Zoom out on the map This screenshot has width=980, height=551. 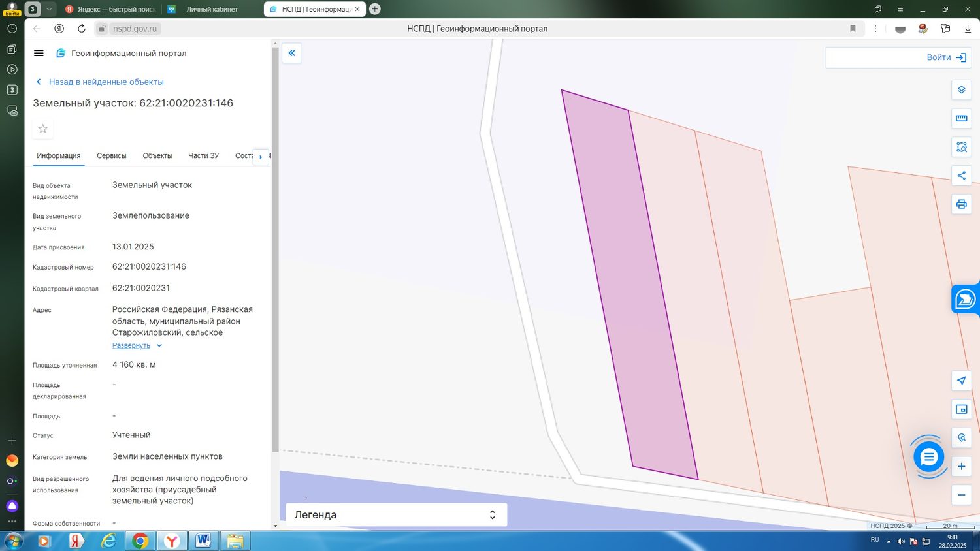(x=961, y=495)
